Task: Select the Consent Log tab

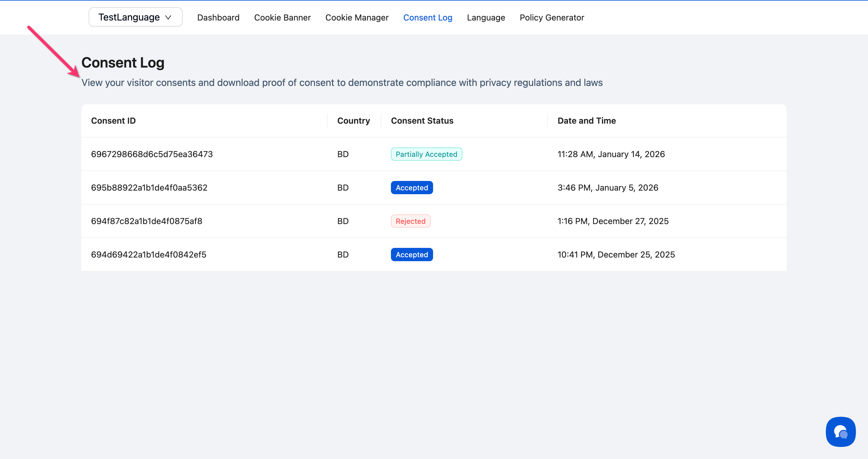Action: tap(427, 17)
